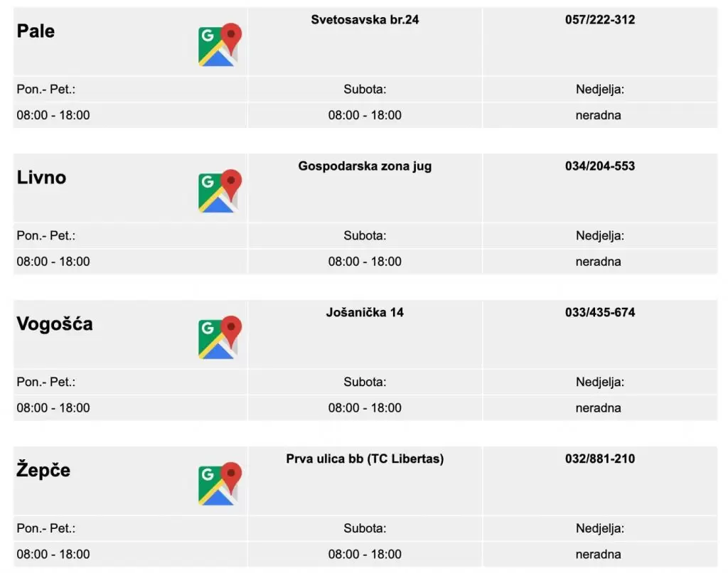Screen dimensions: 728x573
Task: Click the Pale phone number 057/222-312
Action: (600, 20)
